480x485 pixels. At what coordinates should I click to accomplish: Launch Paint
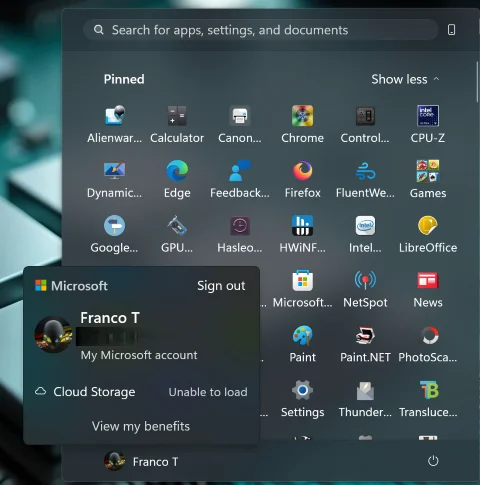pos(302,344)
